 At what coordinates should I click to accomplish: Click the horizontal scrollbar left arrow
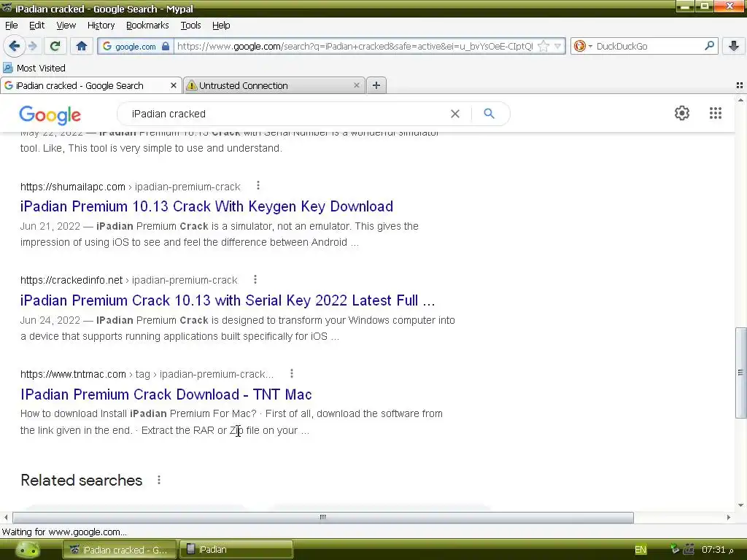[6, 517]
